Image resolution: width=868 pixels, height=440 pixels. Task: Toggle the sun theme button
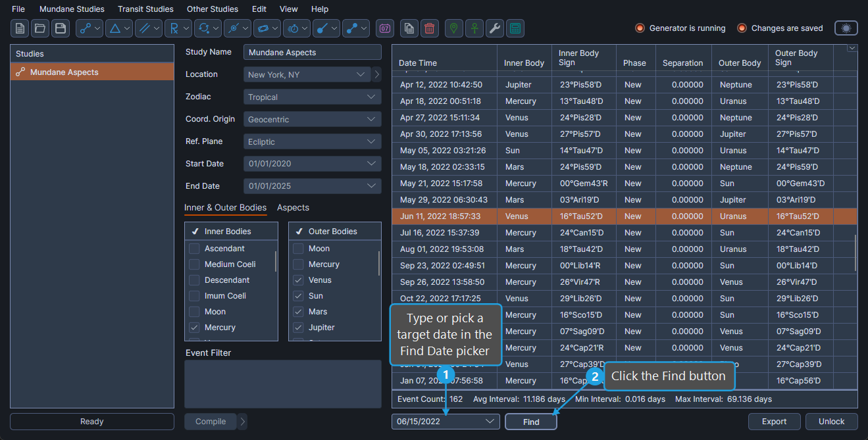(x=846, y=28)
